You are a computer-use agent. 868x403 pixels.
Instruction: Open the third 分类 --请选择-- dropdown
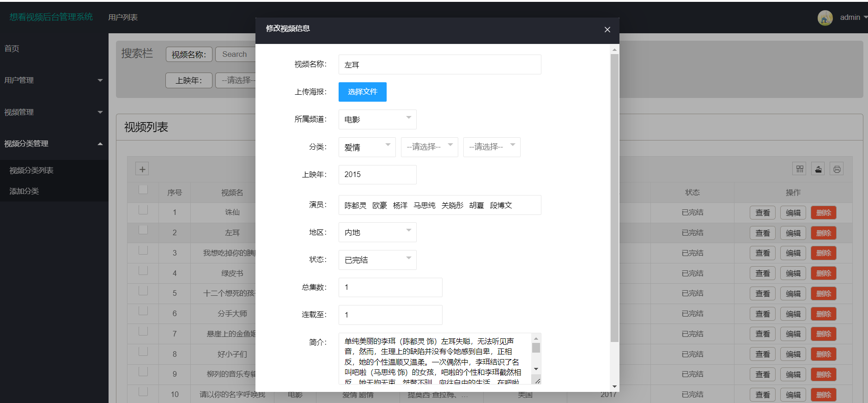[492, 147]
